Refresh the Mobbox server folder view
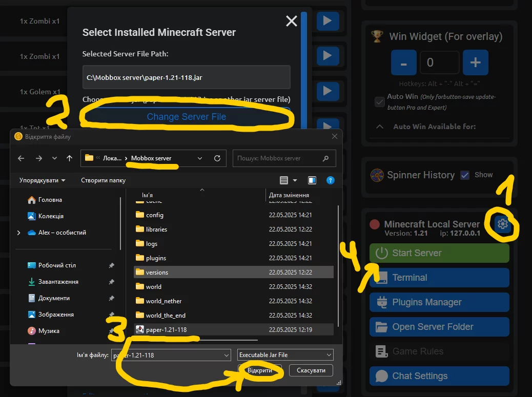Image resolution: width=532 pixels, height=397 pixels. tap(217, 158)
